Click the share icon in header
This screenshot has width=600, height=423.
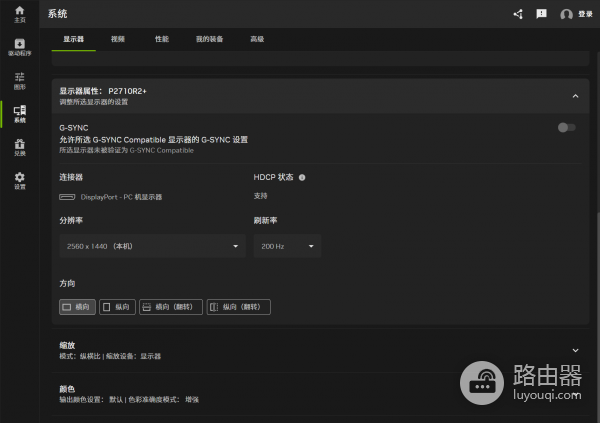click(518, 14)
